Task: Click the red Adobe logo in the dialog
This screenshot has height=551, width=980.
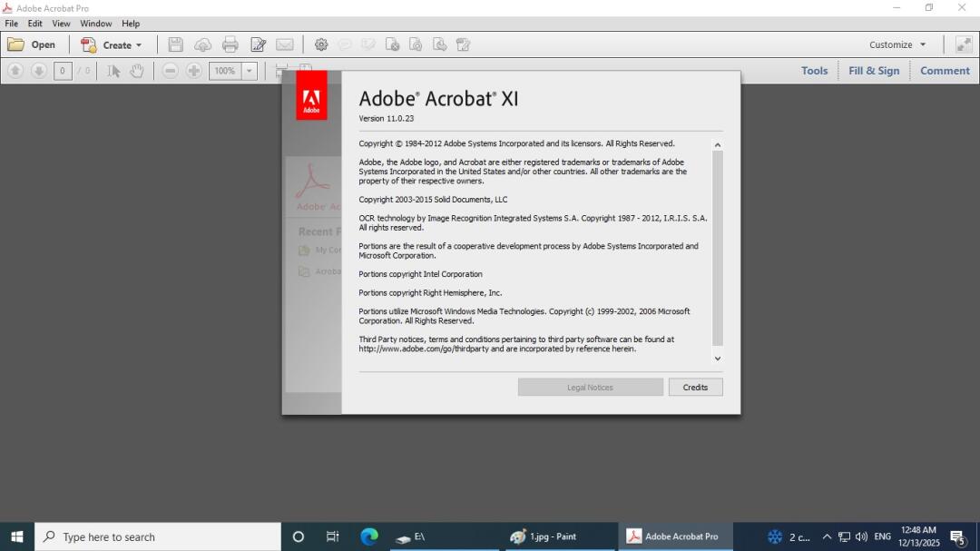Action: 311,95
